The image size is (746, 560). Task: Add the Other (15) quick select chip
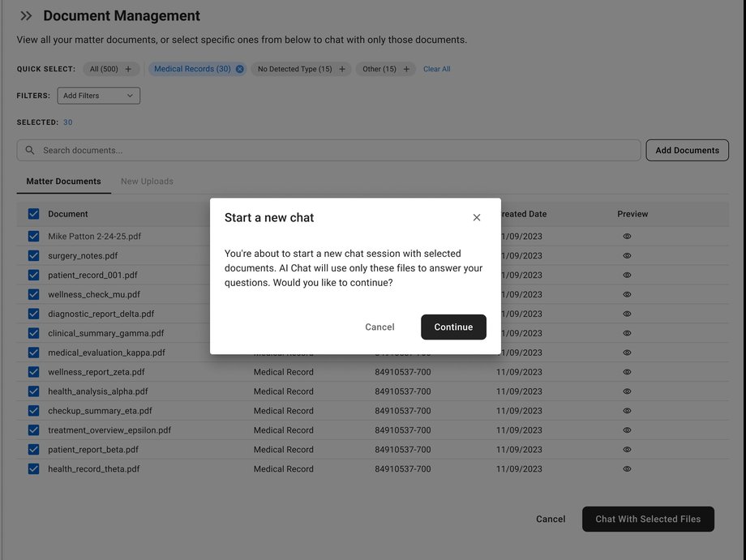[406, 69]
